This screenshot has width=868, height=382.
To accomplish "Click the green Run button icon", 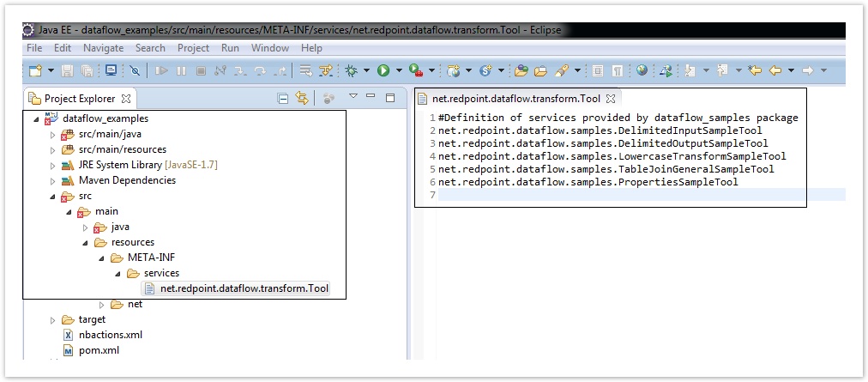I will [x=383, y=70].
